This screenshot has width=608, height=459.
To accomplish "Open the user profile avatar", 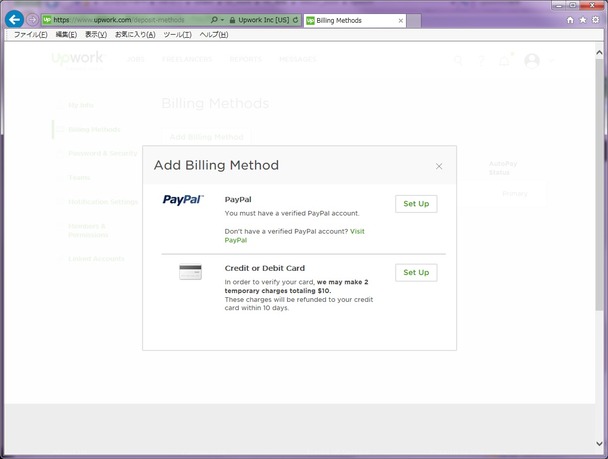I will pos(532,60).
